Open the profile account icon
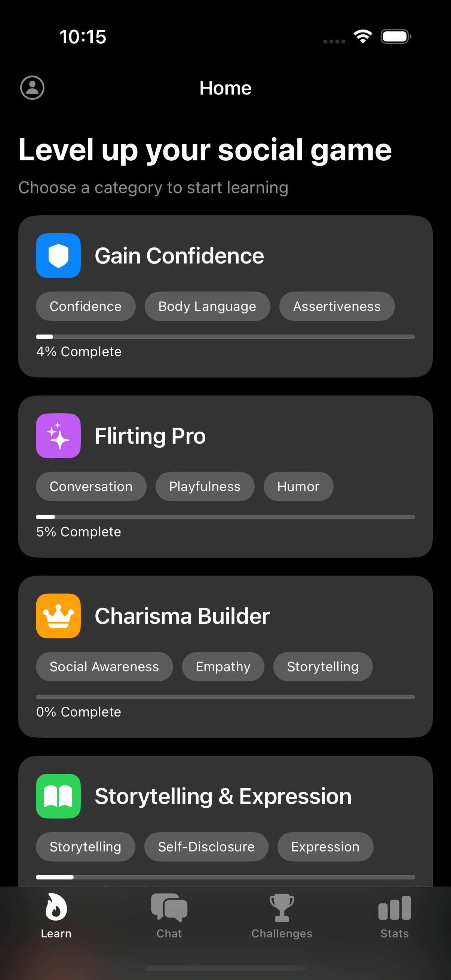 [x=33, y=88]
